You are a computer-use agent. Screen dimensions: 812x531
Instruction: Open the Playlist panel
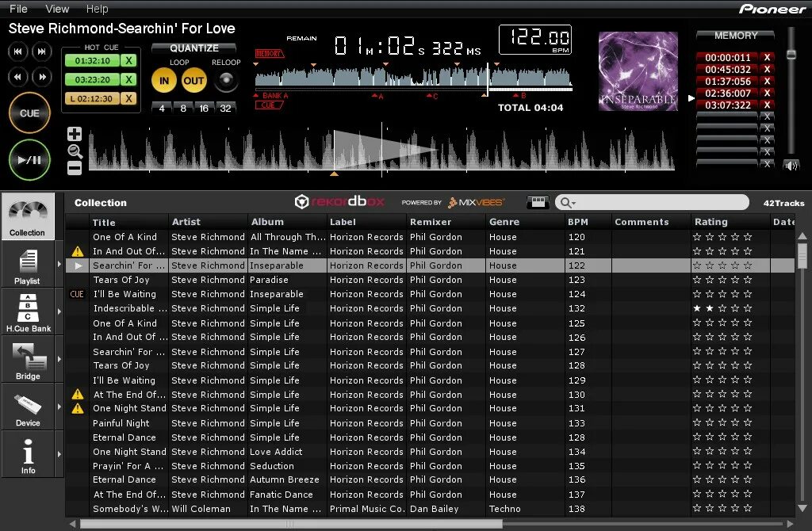pos(28,265)
